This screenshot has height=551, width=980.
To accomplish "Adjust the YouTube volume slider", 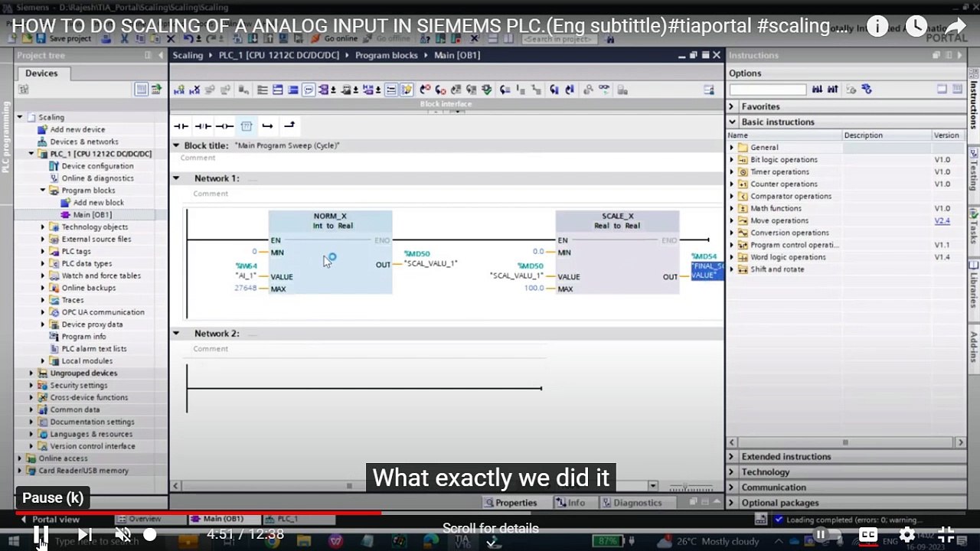I will coord(150,534).
